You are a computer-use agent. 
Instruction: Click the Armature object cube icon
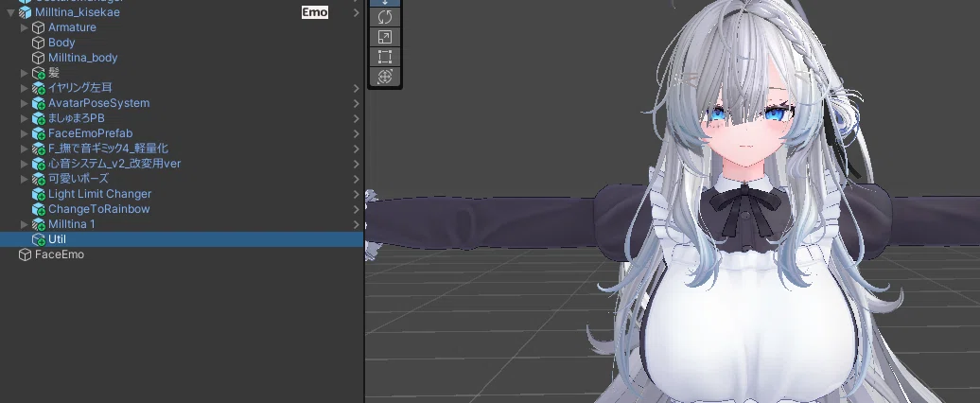point(39,27)
